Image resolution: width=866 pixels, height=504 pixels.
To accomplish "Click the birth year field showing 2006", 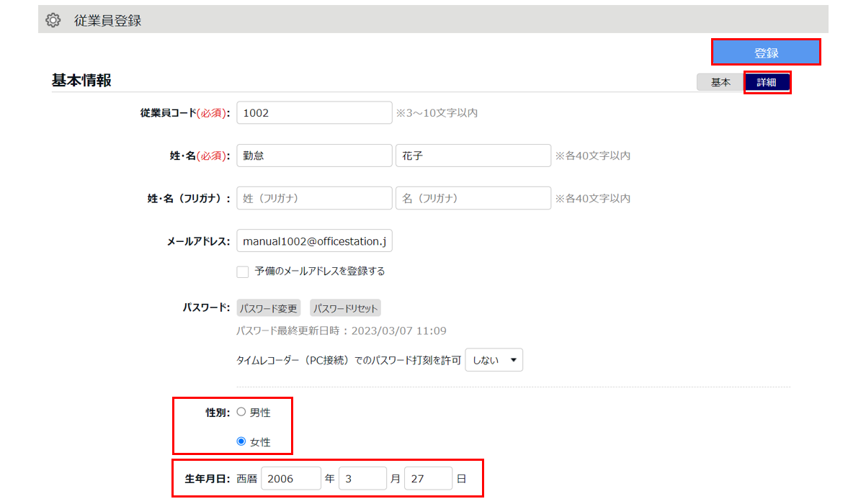I will click(291, 478).
